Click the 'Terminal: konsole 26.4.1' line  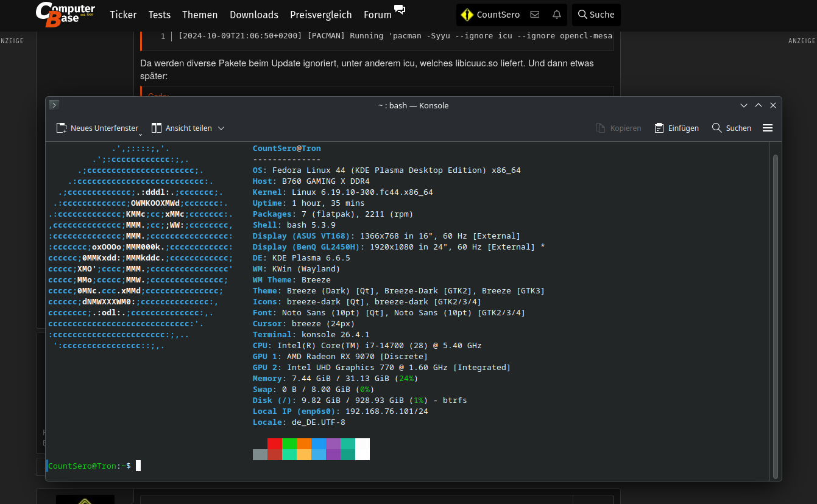(x=311, y=334)
